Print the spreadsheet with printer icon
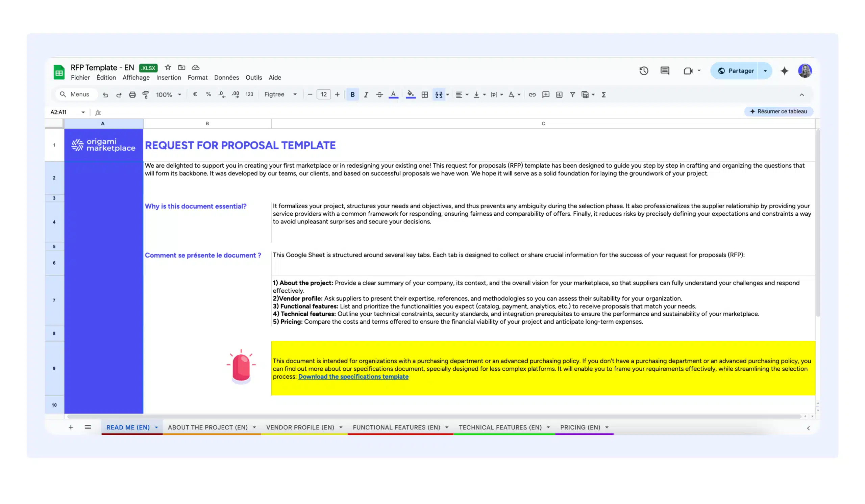The height and width of the screenshot is (504, 865). coord(132,95)
